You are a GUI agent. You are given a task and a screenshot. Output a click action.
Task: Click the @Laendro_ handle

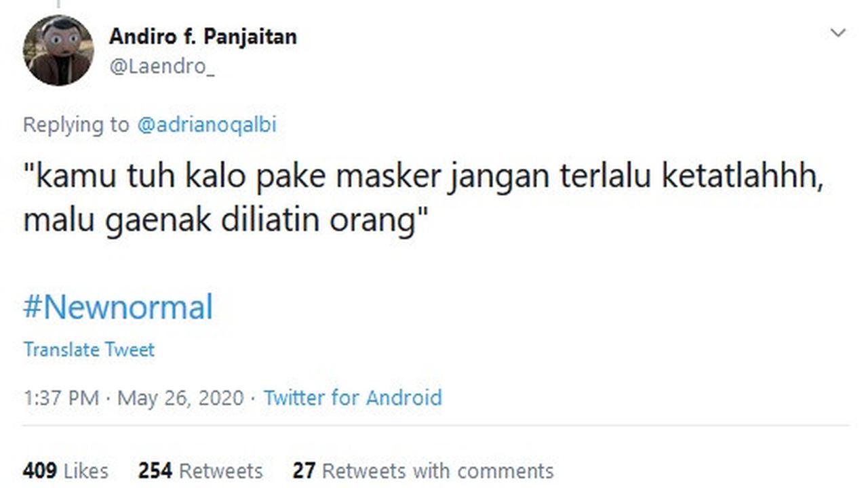pos(161,68)
